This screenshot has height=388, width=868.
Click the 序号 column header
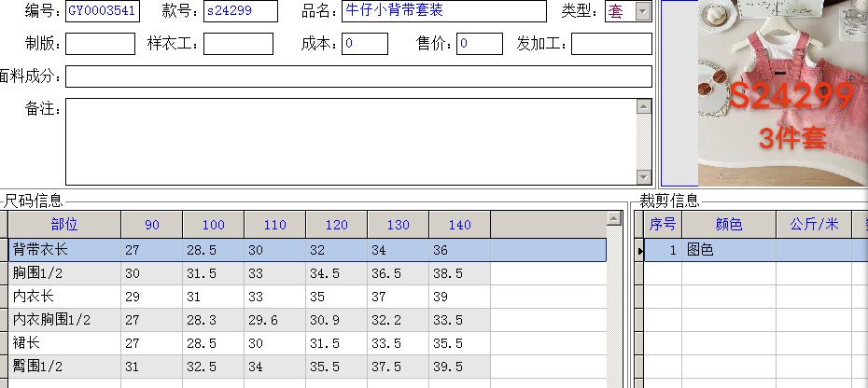click(663, 224)
